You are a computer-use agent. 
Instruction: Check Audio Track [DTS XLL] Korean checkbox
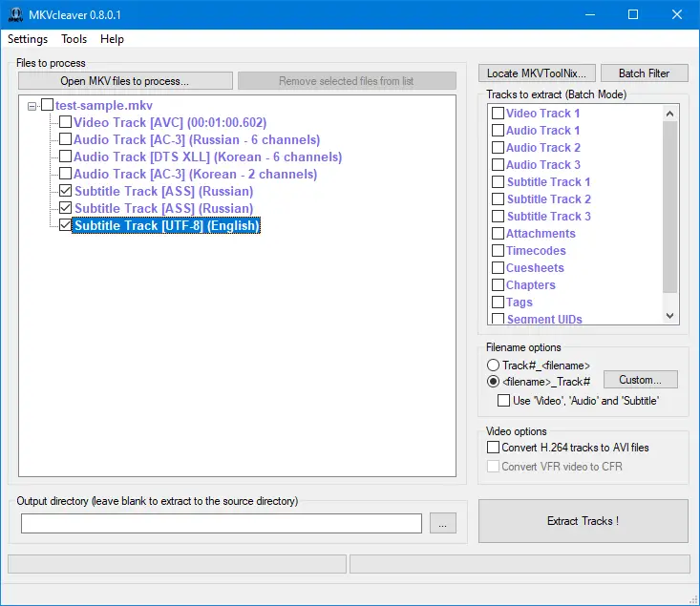pyautogui.click(x=65, y=157)
